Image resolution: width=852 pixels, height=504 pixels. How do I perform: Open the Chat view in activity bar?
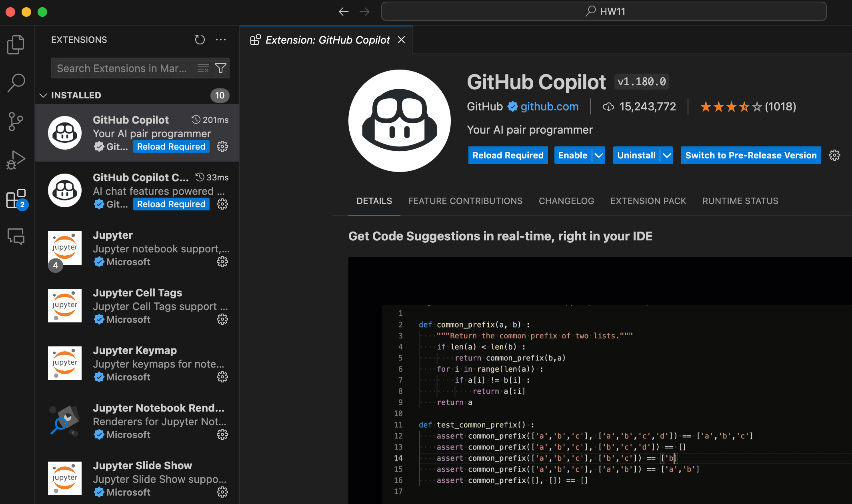pyautogui.click(x=16, y=236)
